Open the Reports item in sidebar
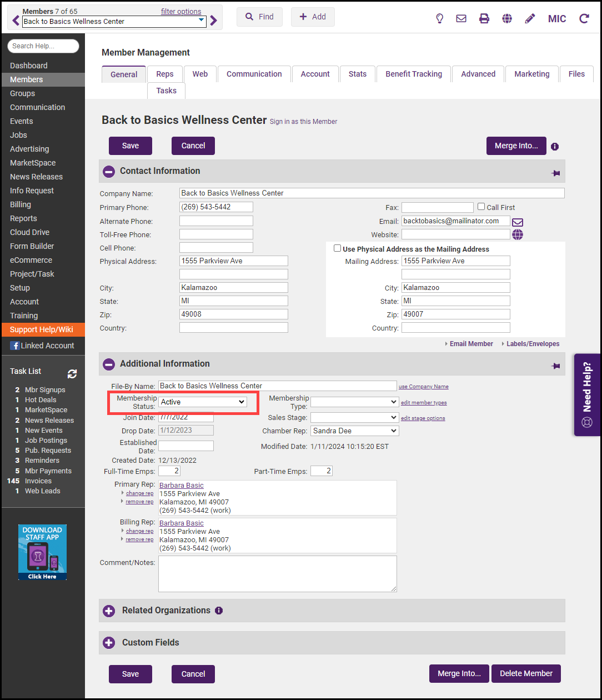Viewport: 602px width, 700px height. click(x=23, y=218)
